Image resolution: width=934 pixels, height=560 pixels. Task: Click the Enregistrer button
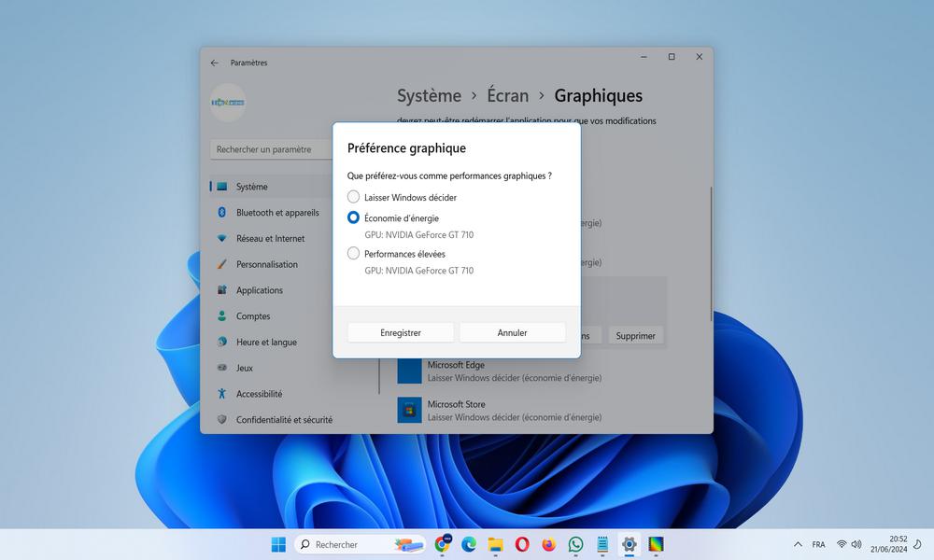[401, 332]
